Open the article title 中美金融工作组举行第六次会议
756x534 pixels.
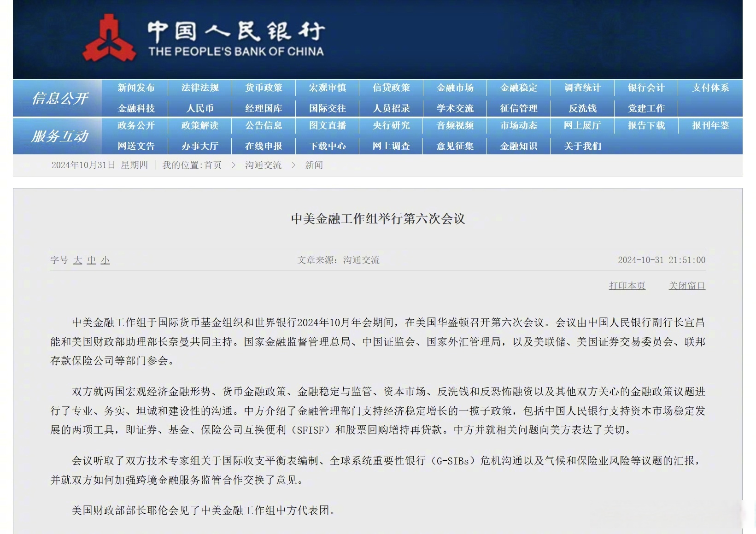pos(378,220)
